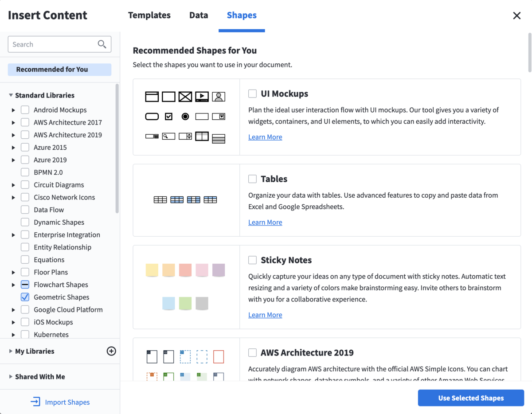This screenshot has width=532, height=414.
Task: Select the video player widget in UI Mockups preview
Action: click(x=202, y=96)
